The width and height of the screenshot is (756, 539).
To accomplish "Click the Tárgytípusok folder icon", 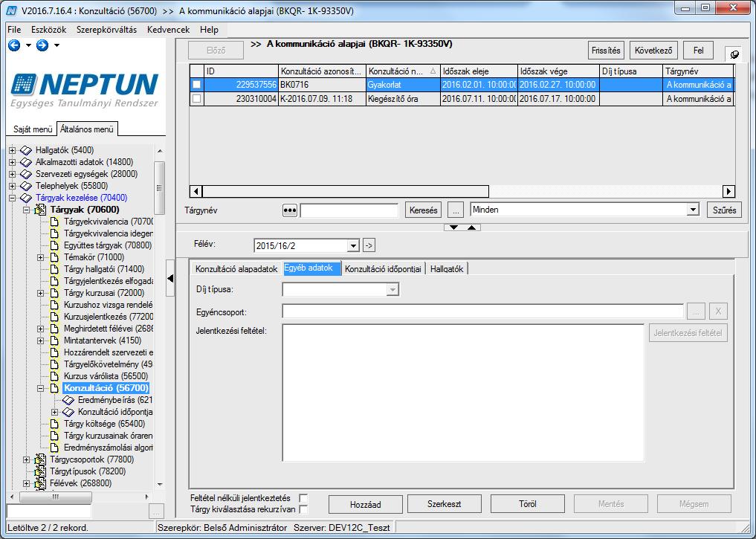I will (40, 471).
